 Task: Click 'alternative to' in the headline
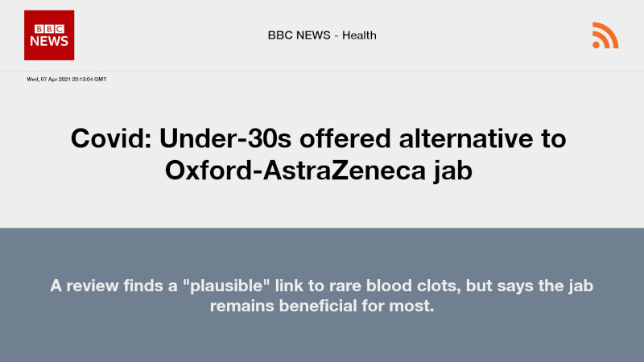coord(482,138)
